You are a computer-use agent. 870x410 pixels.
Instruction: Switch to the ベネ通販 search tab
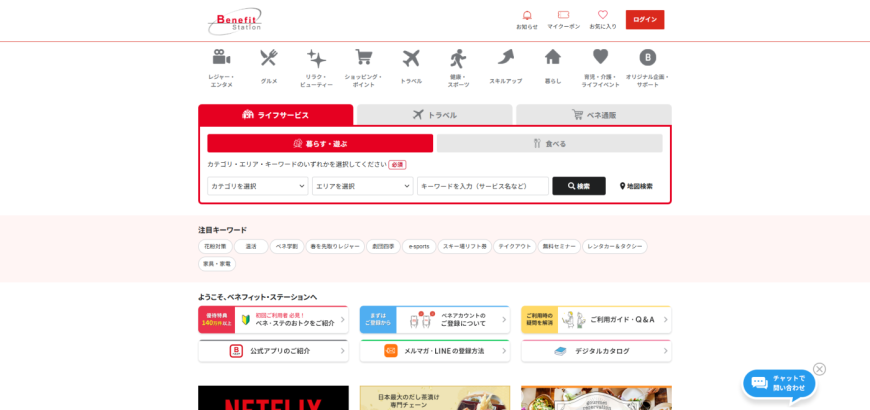coord(594,115)
